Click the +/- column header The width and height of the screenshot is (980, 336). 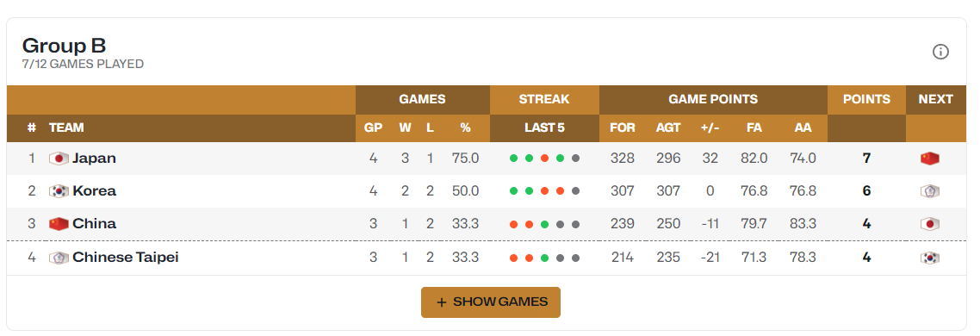coord(710,128)
